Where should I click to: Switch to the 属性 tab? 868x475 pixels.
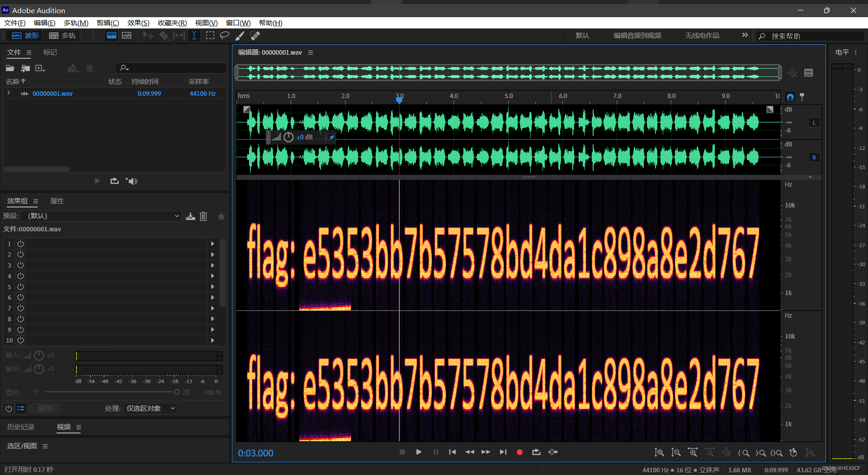point(57,201)
